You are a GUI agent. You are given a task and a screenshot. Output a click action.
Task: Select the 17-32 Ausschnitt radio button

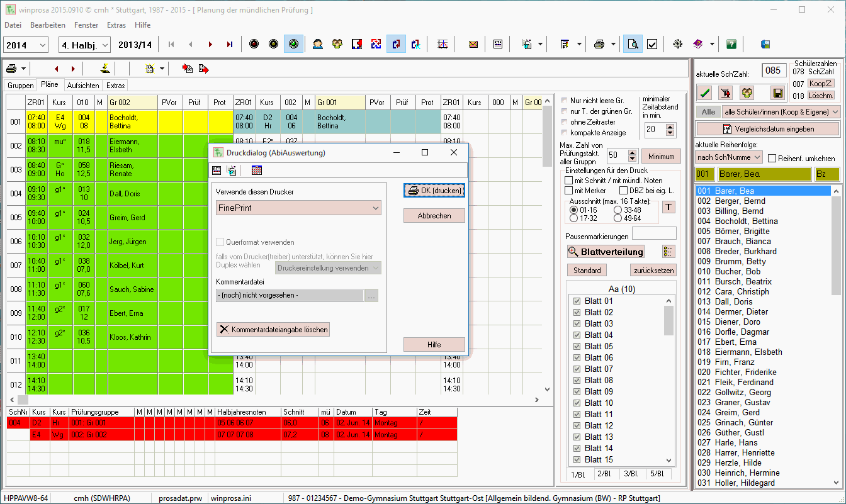(573, 218)
